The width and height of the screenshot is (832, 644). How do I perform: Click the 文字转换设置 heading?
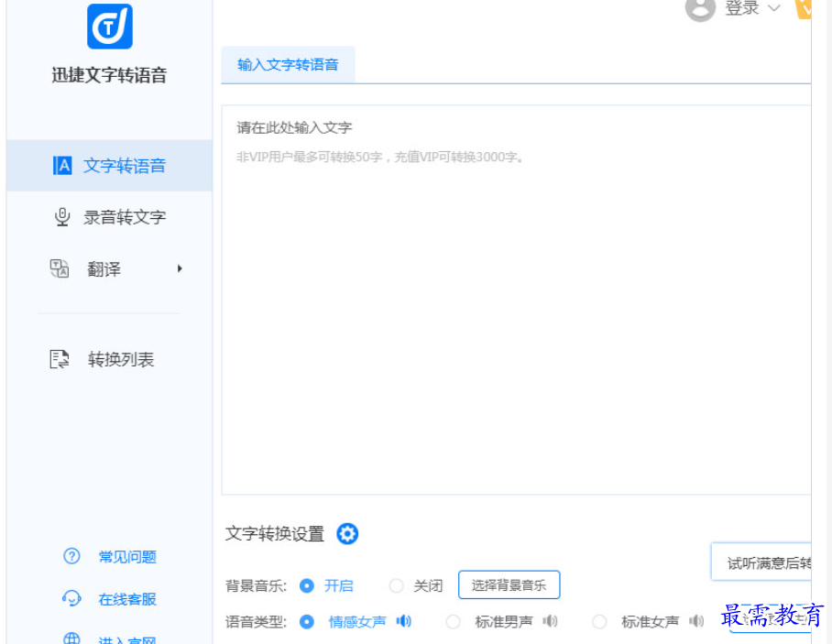click(275, 534)
